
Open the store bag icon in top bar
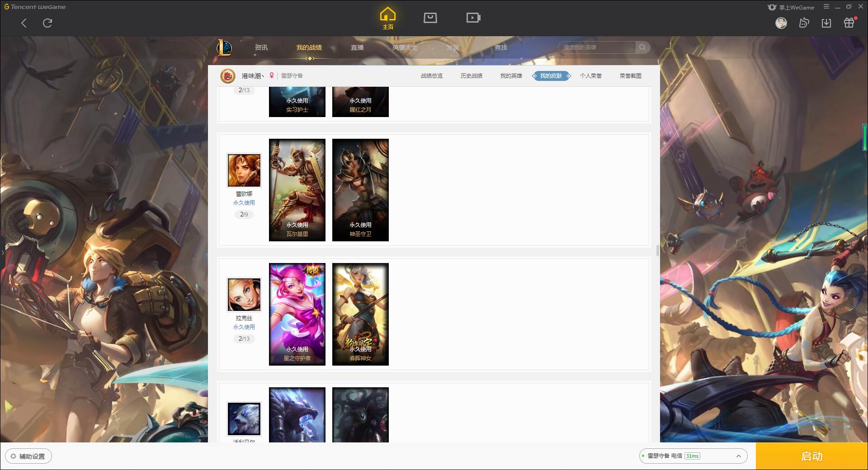click(430, 18)
